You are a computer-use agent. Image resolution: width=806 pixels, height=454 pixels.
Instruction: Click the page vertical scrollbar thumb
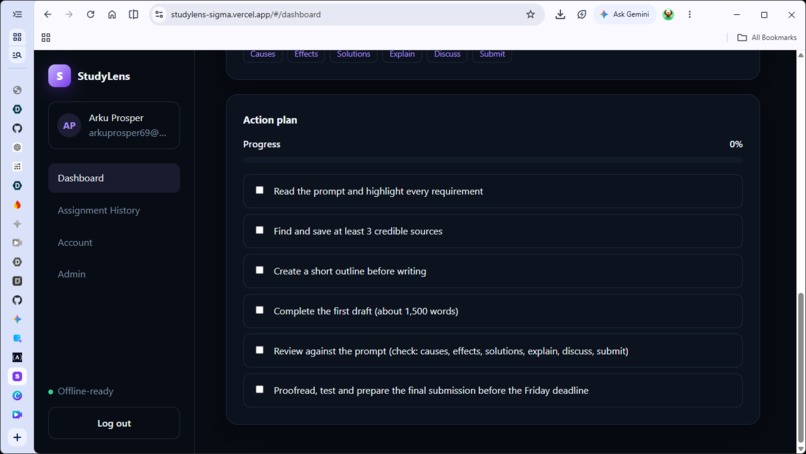(801, 368)
